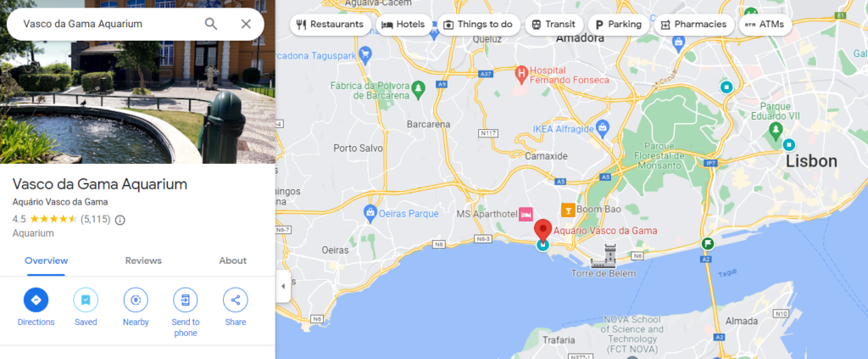Click the red Aquário Vasco da Gama pin
The width and height of the screenshot is (868, 359).
(543, 230)
